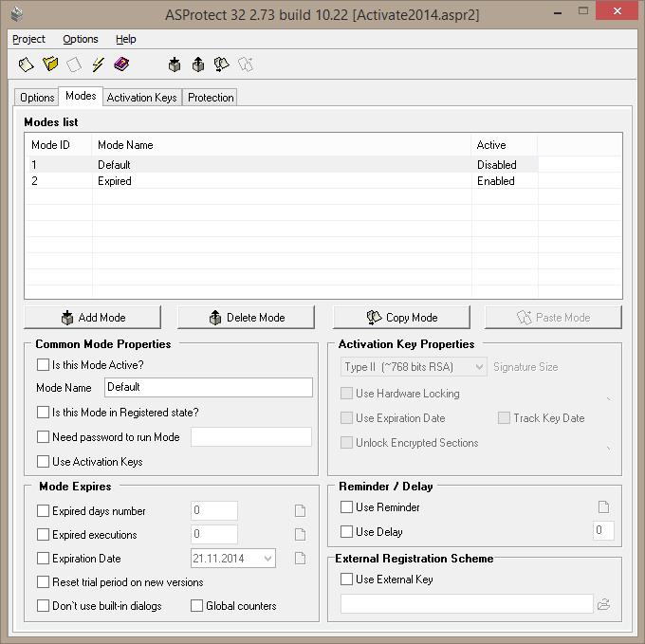Enable Expiration Date checkbox
Screen dimensions: 645x644
[43, 559]
